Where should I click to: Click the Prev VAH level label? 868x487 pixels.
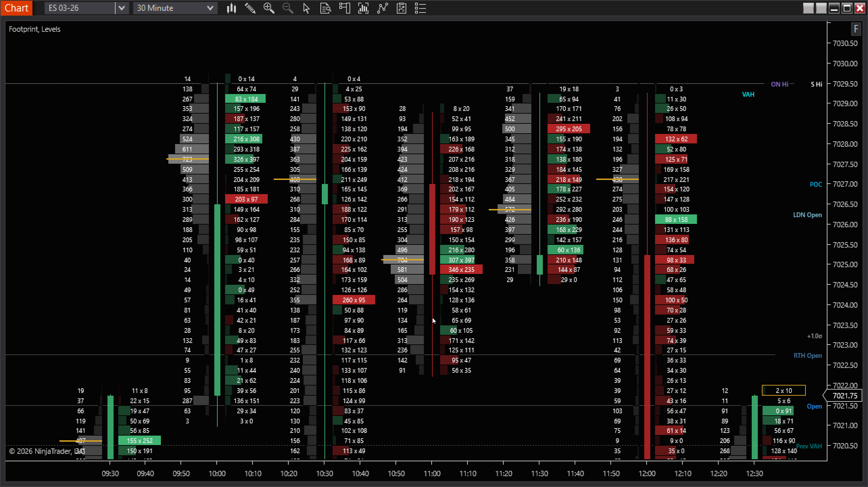(x=809, y=446)
